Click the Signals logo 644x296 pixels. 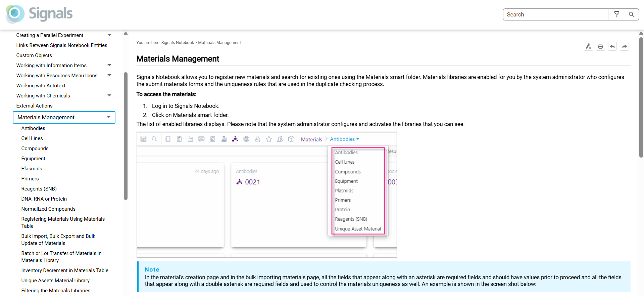click(x=39, y=14)
